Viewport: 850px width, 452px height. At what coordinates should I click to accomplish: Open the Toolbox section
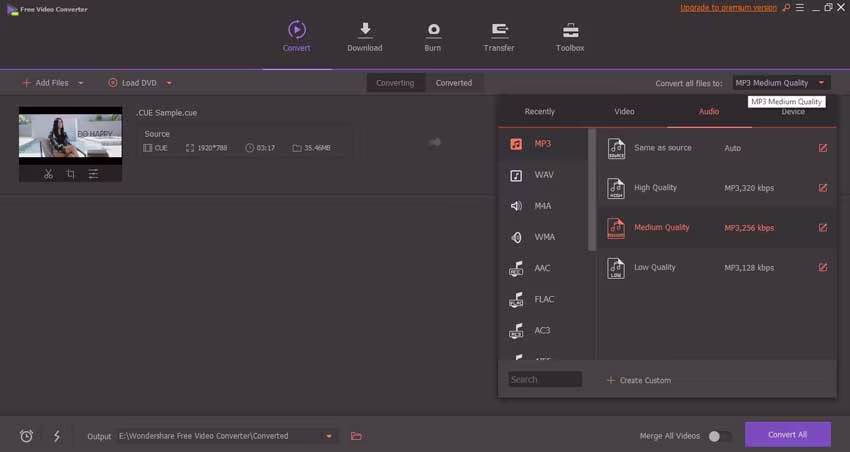tap(570, 36)
